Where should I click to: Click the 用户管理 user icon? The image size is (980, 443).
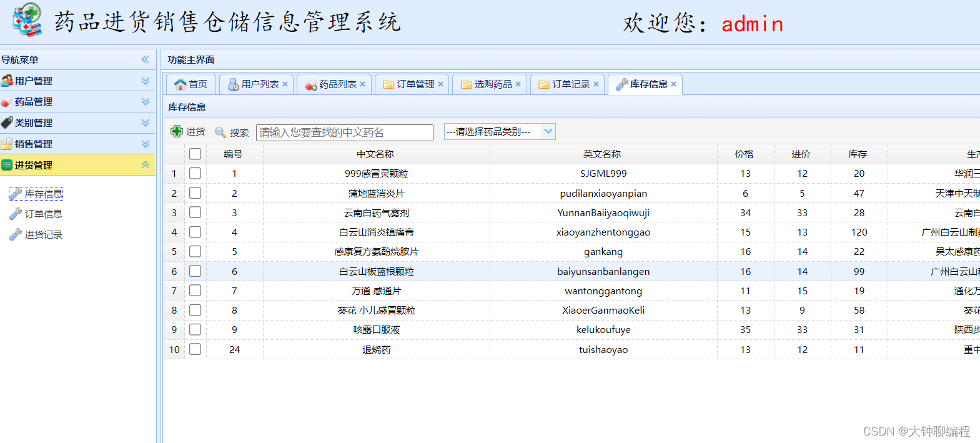point(7,81)
